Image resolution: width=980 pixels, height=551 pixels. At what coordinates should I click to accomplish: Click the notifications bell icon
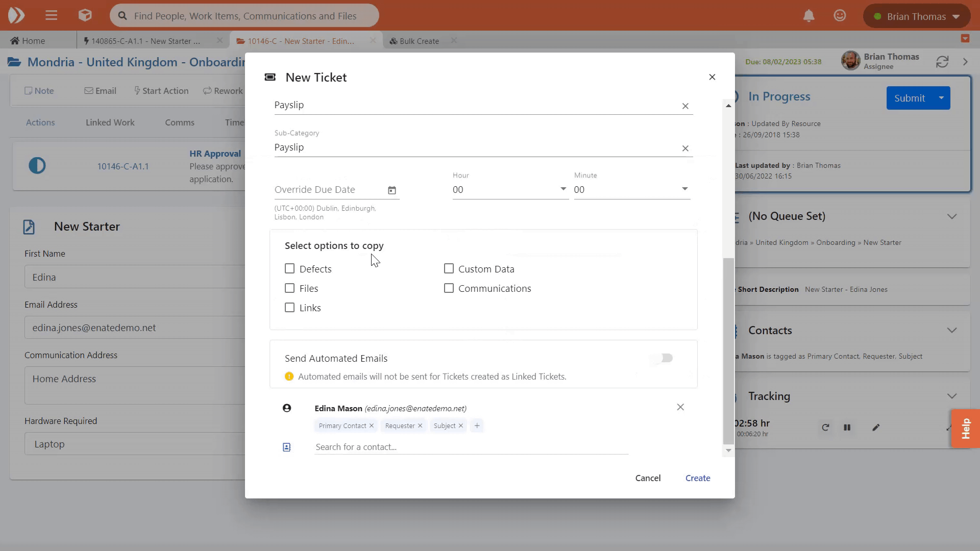click(808, 16)
